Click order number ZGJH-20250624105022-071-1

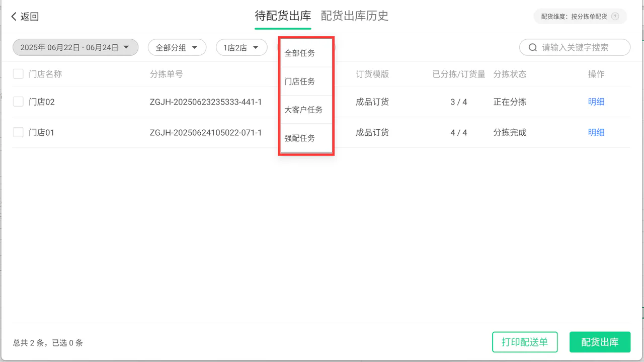[206, 133]
